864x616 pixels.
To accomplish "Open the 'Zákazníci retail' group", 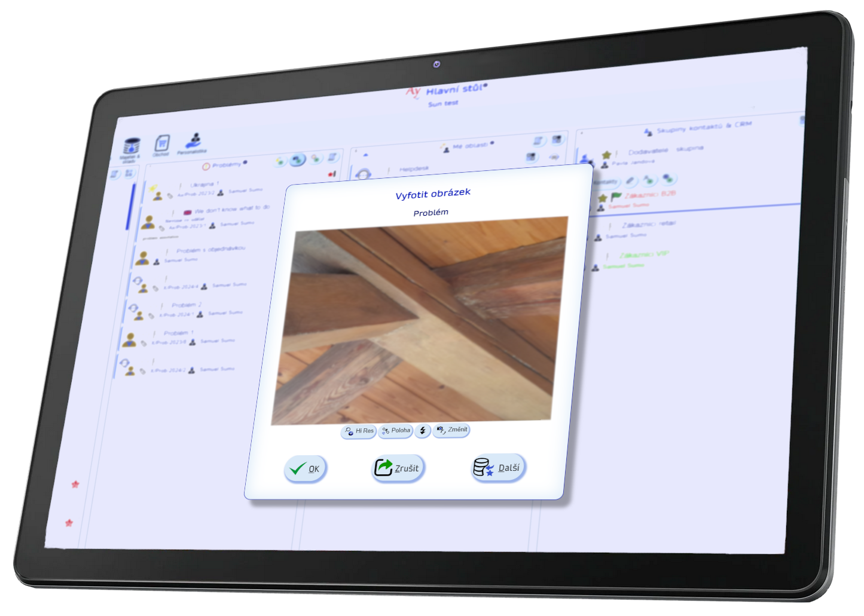I will [x=648, y=224].
